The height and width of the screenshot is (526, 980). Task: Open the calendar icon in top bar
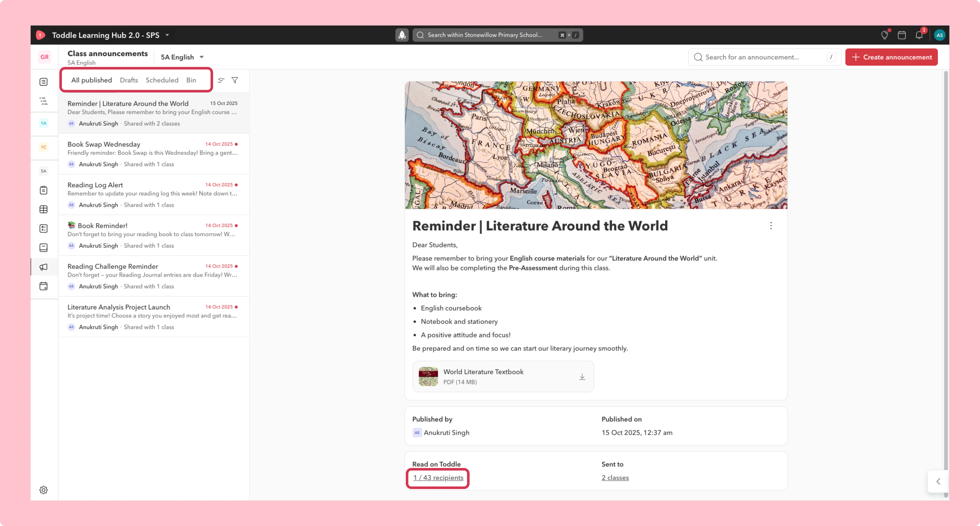point(902,35)
